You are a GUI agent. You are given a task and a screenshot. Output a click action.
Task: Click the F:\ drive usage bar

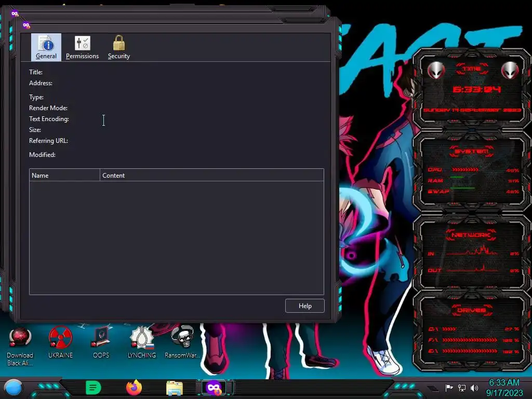(469, 340)
